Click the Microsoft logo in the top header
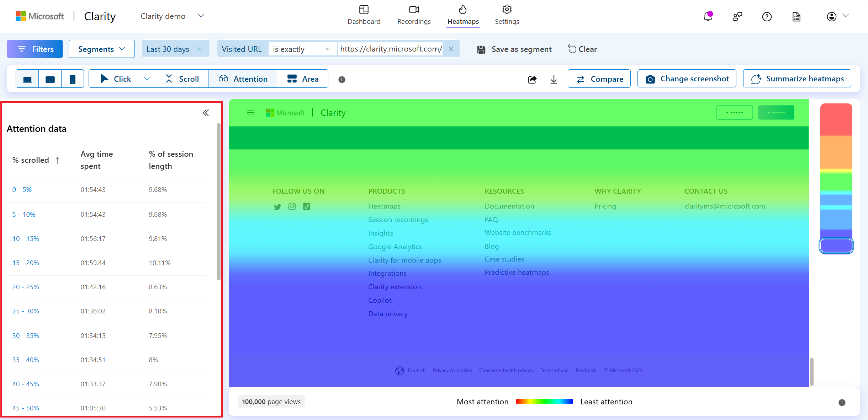Image resolution: width=868 pixels, height=420 pixels. click(39, 16)
